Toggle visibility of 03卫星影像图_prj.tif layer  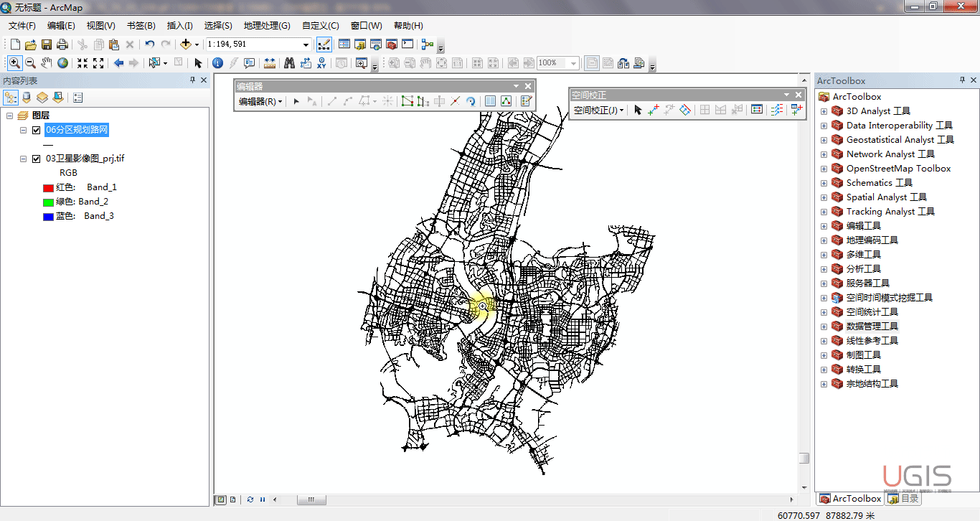36,159
